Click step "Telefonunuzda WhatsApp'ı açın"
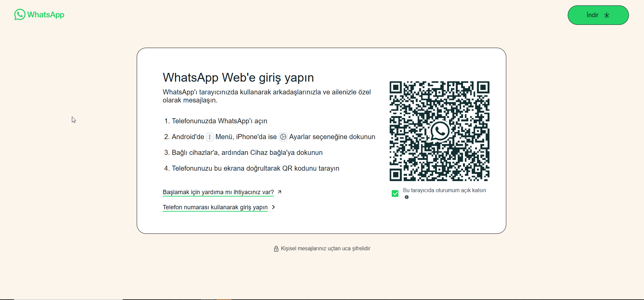The image size is (644, 300). (219, 121)
